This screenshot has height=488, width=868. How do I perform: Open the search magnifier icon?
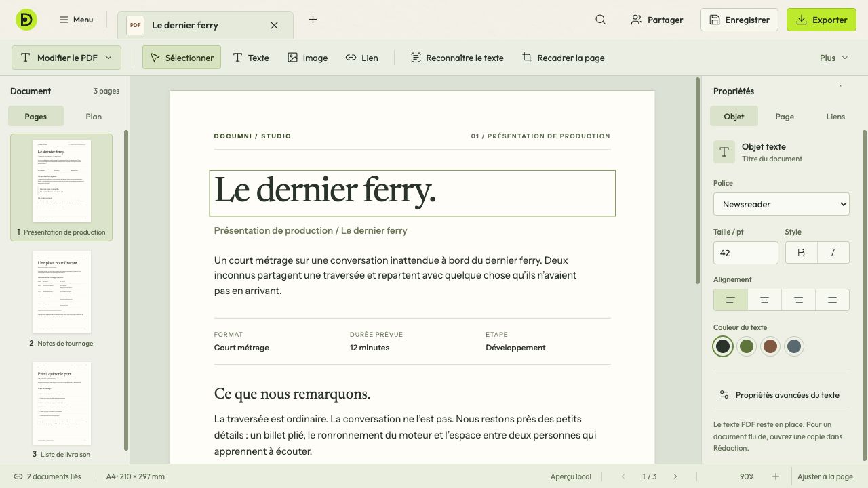coord(600,20)
